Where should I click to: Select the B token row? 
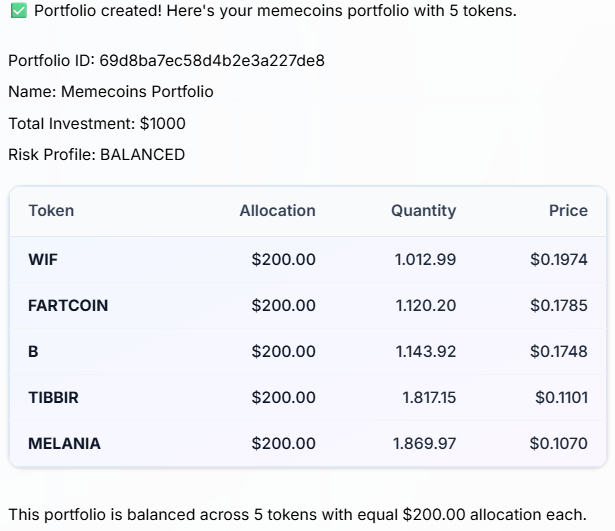click(308, 351)
